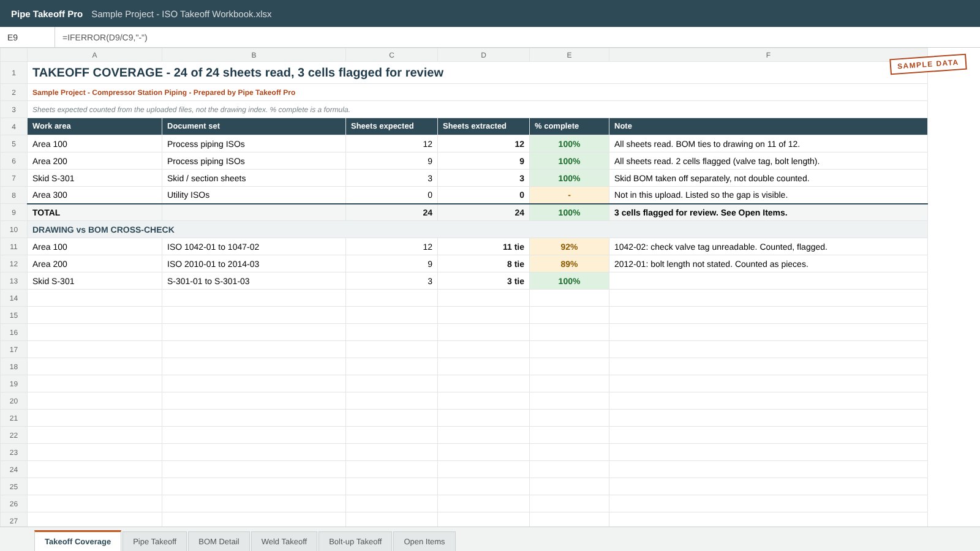Select the 'ISO 1042-01 to 1047-02' cell

(254, 247)
